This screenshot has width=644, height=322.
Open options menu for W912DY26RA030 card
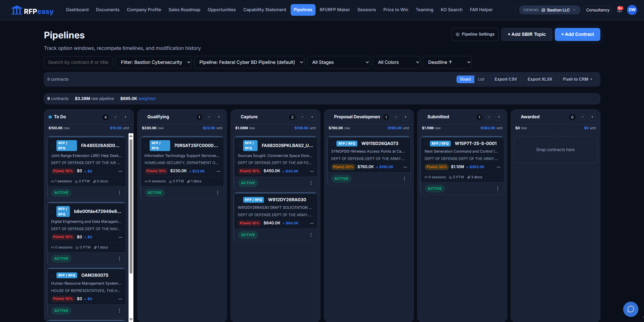[x=311, y=235]
